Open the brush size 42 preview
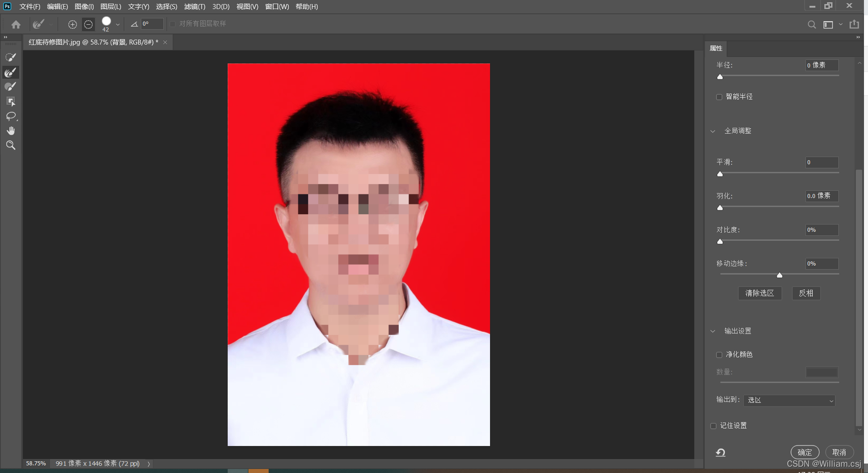 [106, 24]
